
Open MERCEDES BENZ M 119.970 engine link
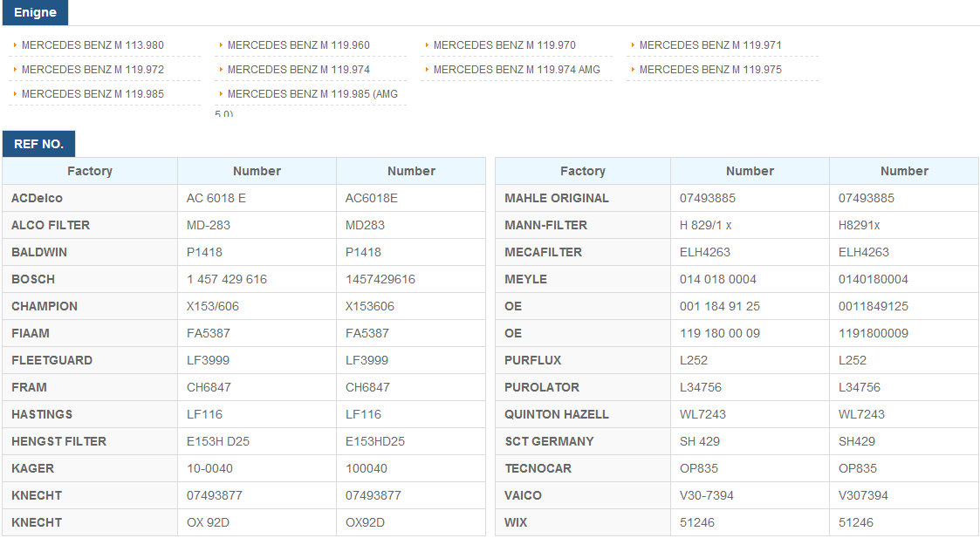coord(504,45)
